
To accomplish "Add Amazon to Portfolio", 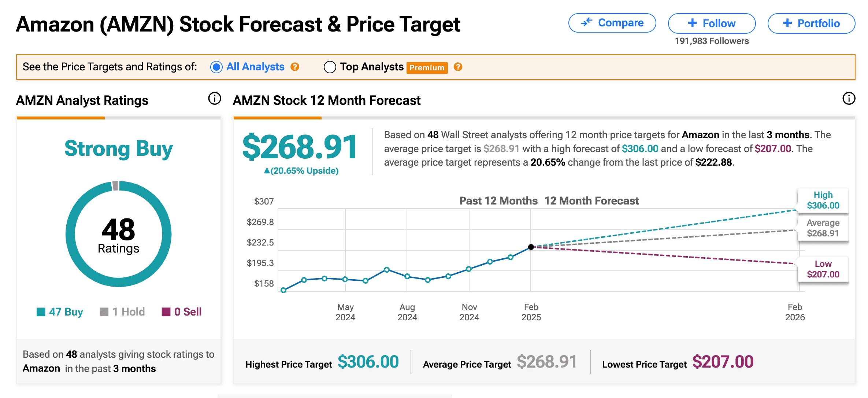I will click(x=811, y=23).
